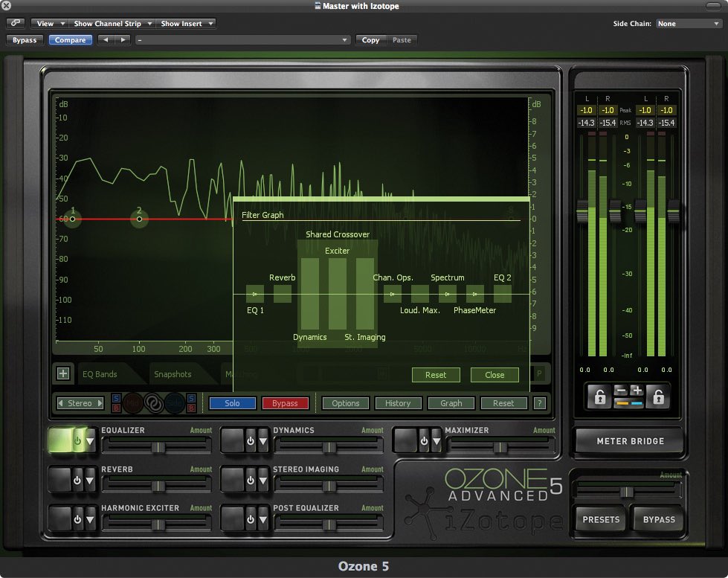Click the mid/side link rings icon
This screenshot has height=578, width=728.
pos(154,403)
